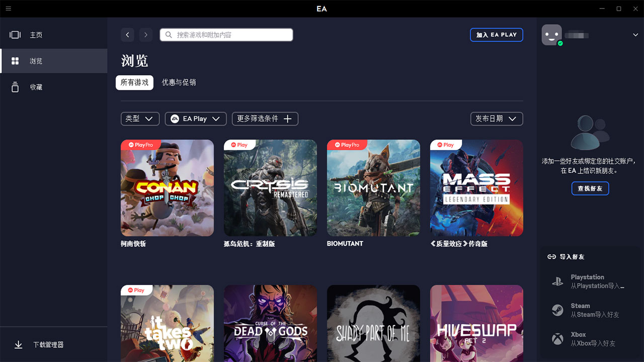This screenshot has height=362, width=644.
Task: Click the Play badge on Mass Effect
Action: click(446, 145)
